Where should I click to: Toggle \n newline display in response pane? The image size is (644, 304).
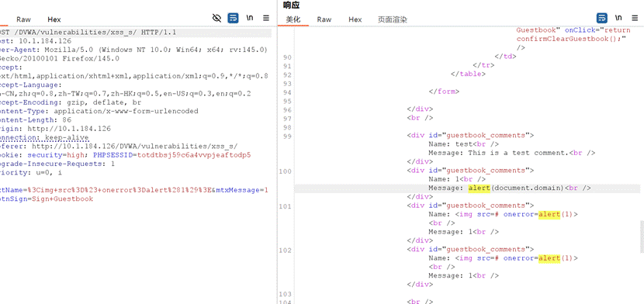tap(618, 18)
